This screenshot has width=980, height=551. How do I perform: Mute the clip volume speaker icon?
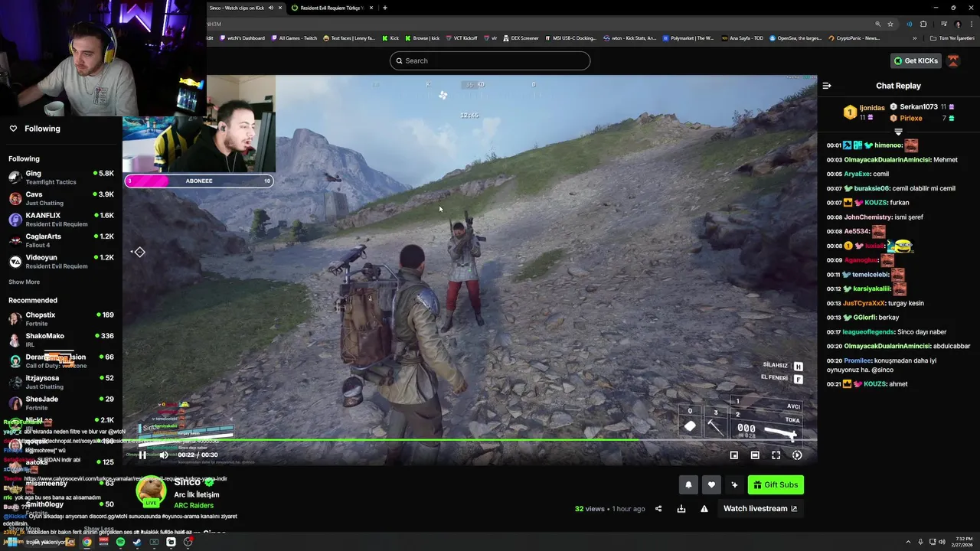164,455
